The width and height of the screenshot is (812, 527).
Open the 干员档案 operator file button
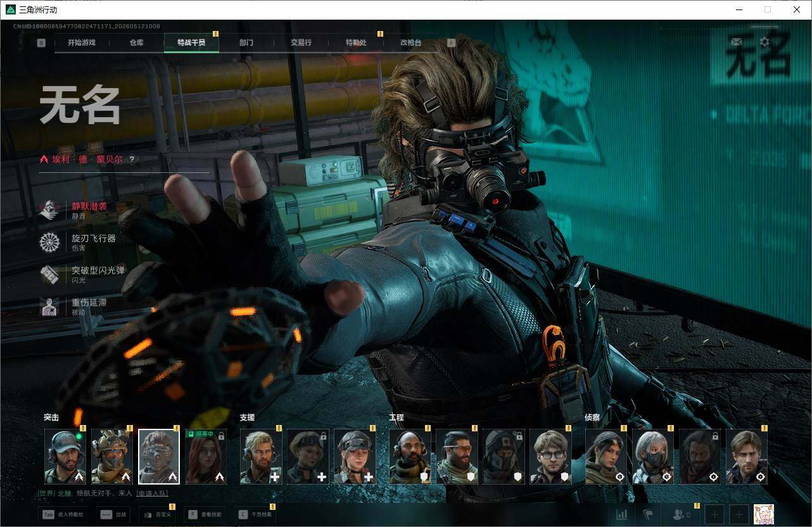pos(255,514)
